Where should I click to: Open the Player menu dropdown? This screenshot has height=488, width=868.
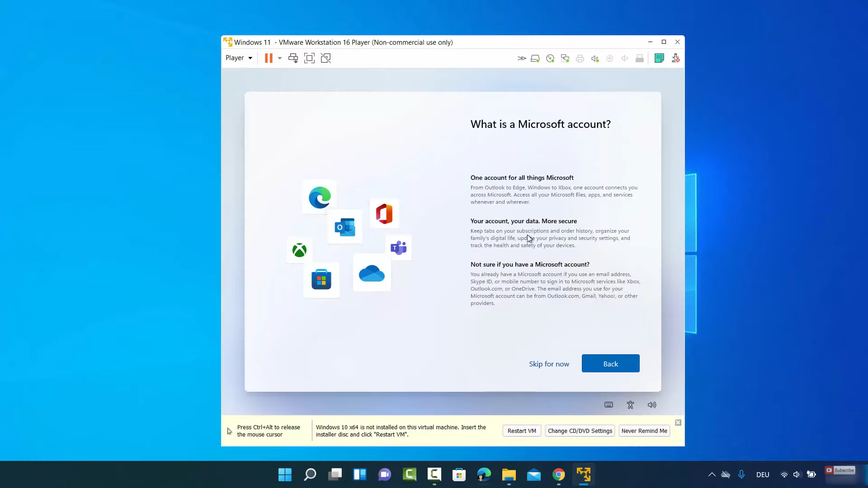pyautogui.click(x=239, y=58)
